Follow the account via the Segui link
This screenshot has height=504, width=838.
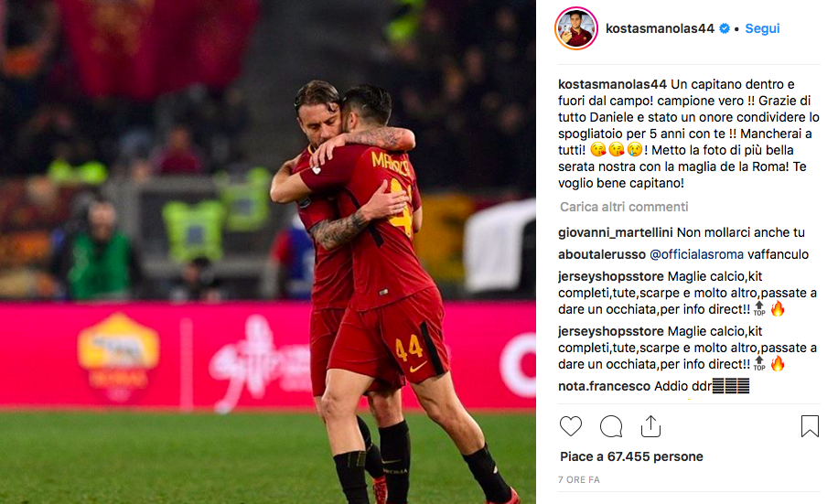tap(762, 28)
